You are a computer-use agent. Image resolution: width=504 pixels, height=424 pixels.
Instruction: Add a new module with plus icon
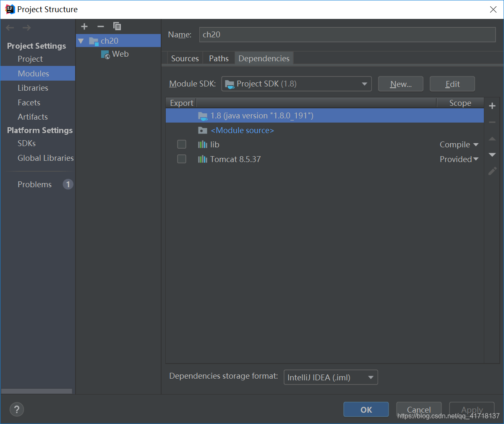coord(84,26)
